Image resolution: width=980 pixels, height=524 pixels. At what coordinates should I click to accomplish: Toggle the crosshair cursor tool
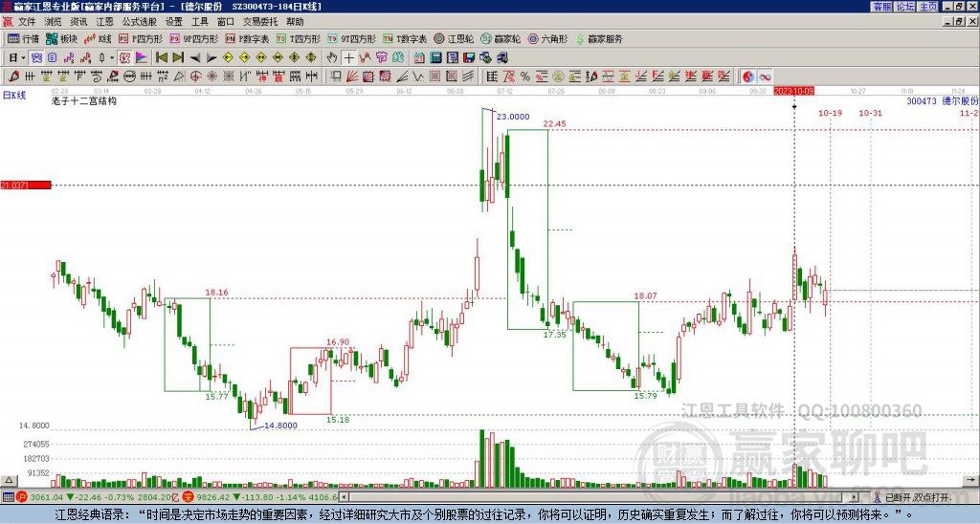348,58
